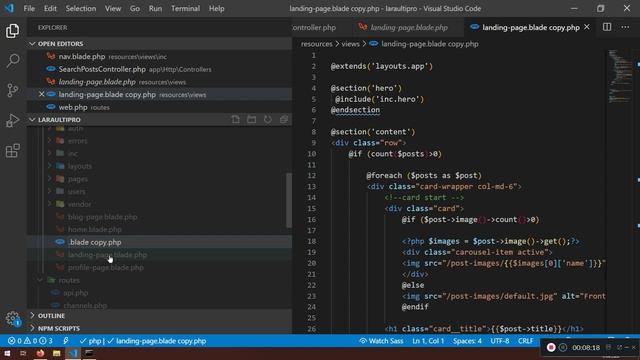Open the Run and Debug view

[x=13, y=120]
